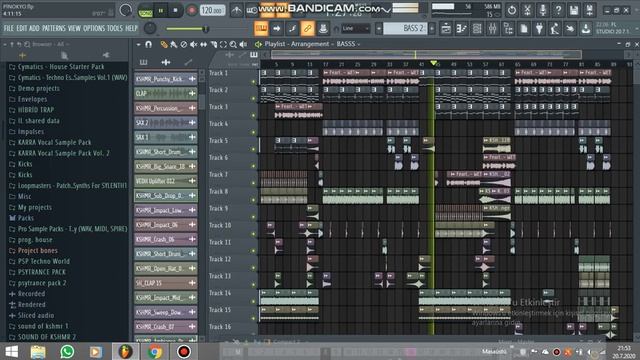This screenshot has height=360, width=640.
Task: Toggle mute on Track 5
Action: point(253,149)
